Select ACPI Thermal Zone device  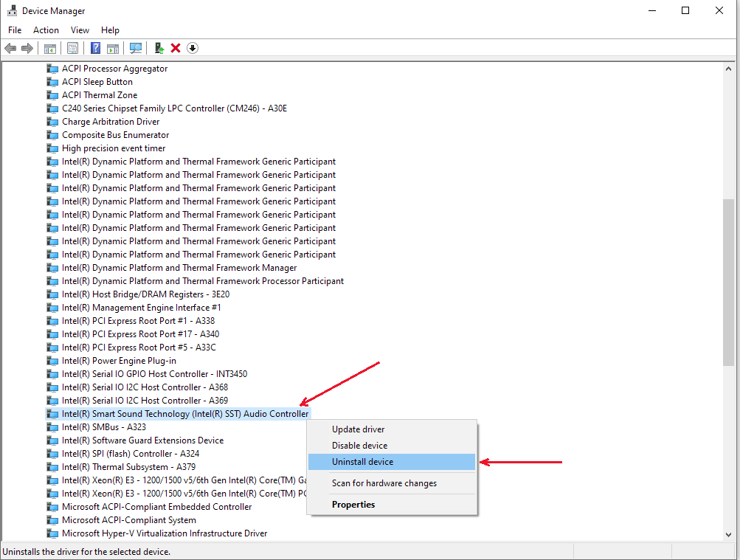(x=100, y=95)
